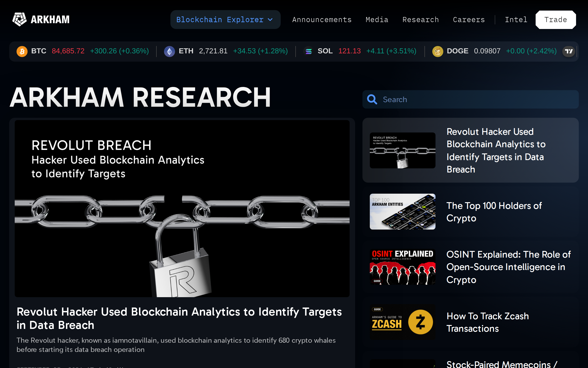This screenshot has height=368, width=588.
Task: Open Top 100 Arkham Entities thumbnail
Action: [402, 212]
